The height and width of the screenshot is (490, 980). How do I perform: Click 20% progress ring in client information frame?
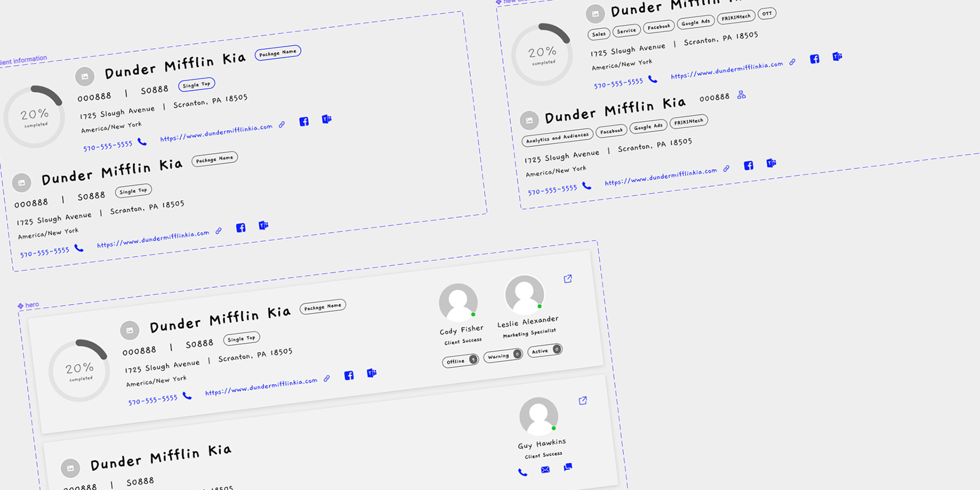[34, 116]
